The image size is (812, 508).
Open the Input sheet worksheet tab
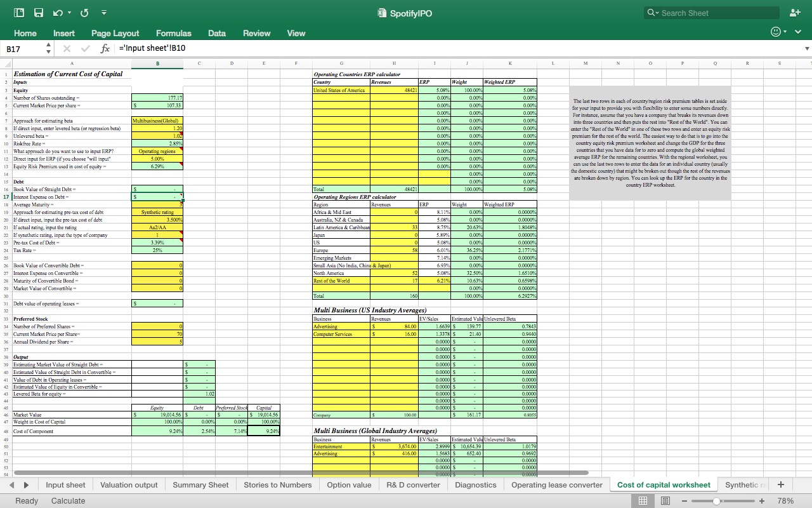click(x=65, y=485)
